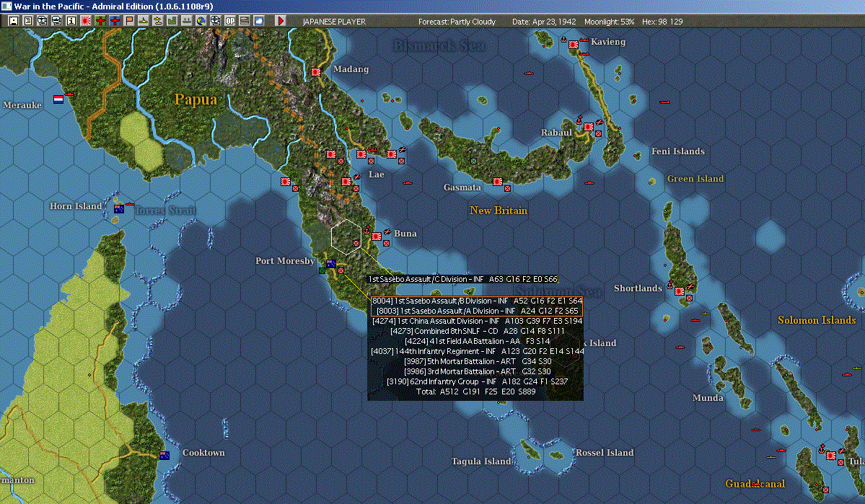
Task: Select the Japanese base flag at Rabaul
Action: point(589,127)
